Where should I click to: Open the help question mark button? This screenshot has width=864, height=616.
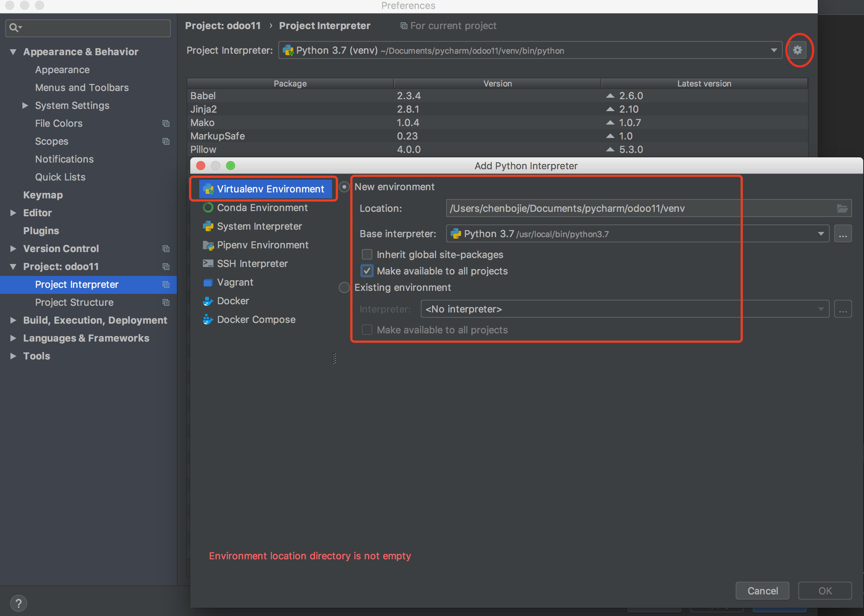click(x=19, y=603)
